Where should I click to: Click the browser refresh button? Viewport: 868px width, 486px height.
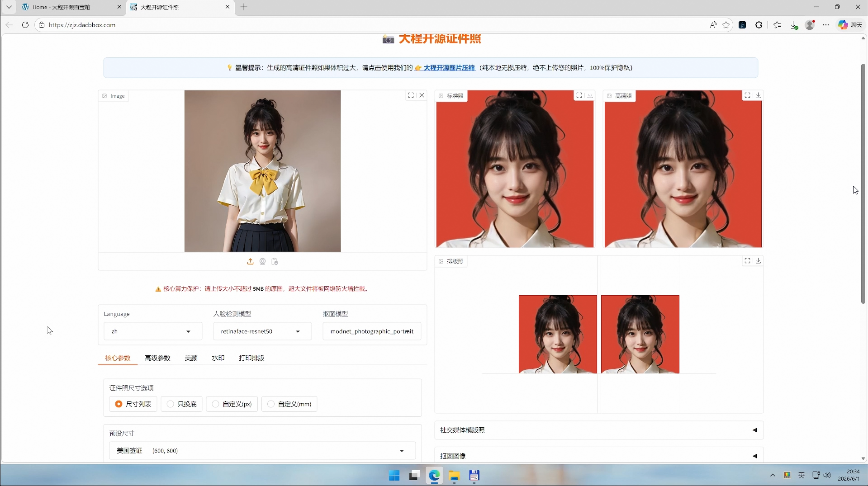(x=25, y=25)
